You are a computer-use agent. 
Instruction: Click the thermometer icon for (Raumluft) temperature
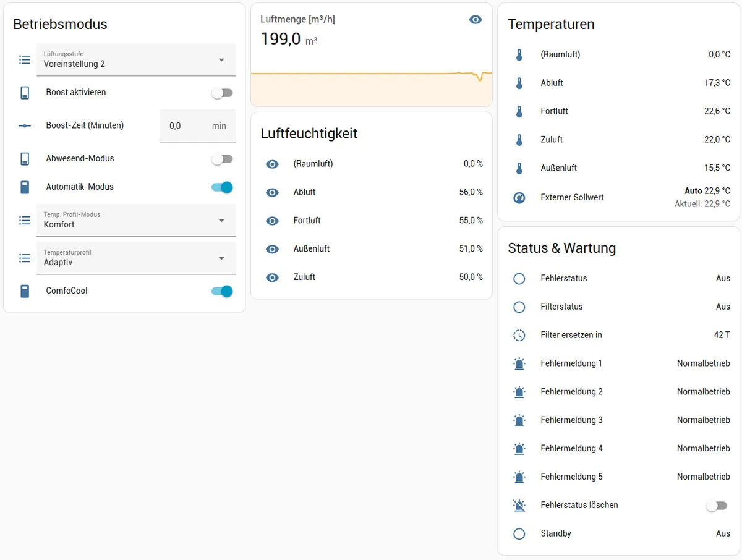click(x=519, y=55)
